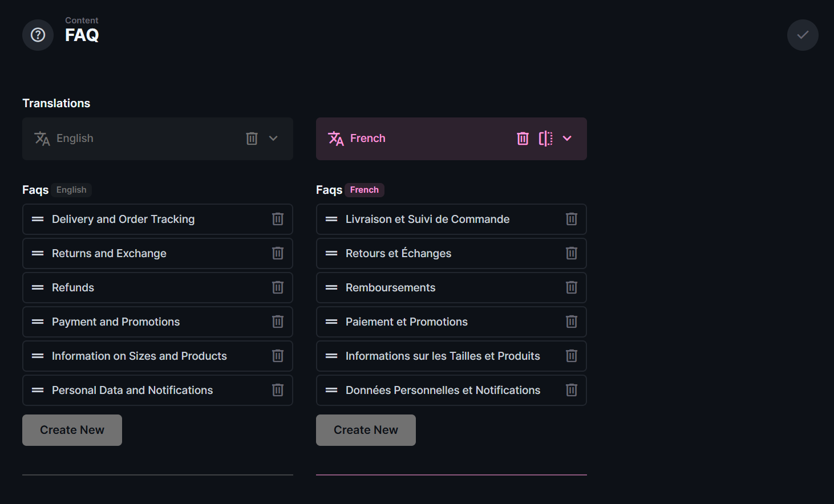Click the FAQ help question-mark icon

tap(38, 35)
